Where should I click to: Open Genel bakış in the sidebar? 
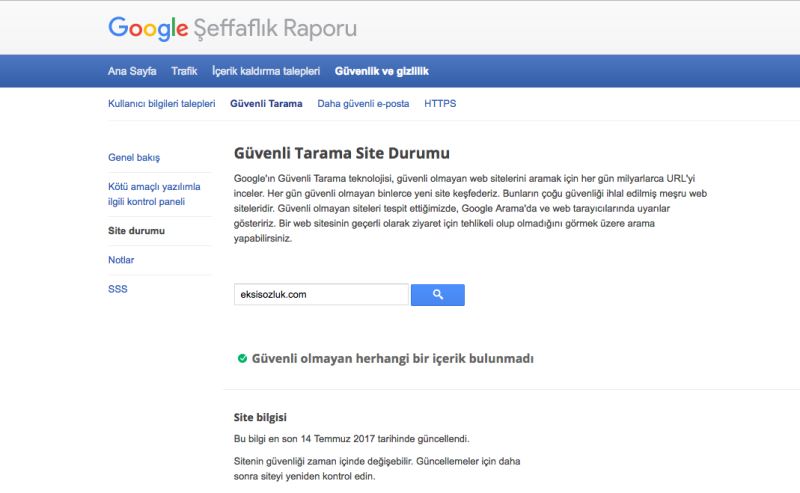tap(134, 158)
